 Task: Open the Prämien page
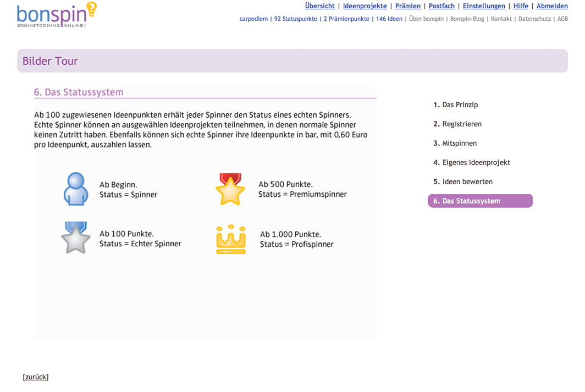point(407,6)
